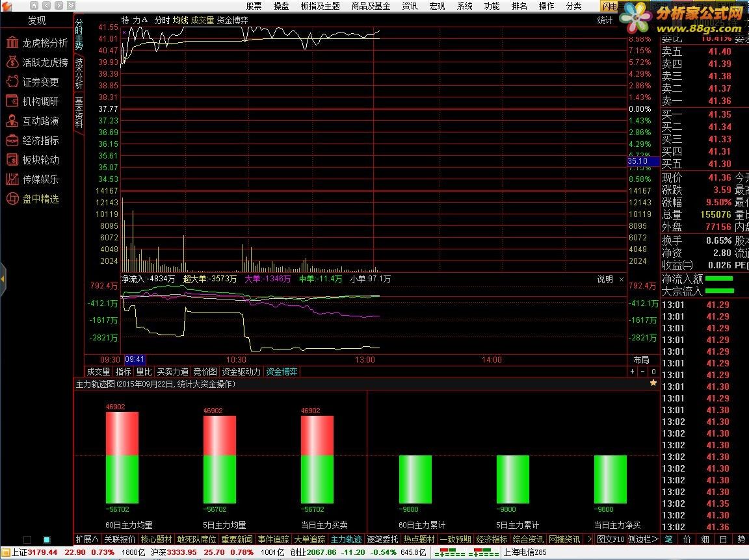The image size is (749, 560).
Task: Open 机构调研 in the sidebar
Action: pyautogui.click(x=33, y=102)
